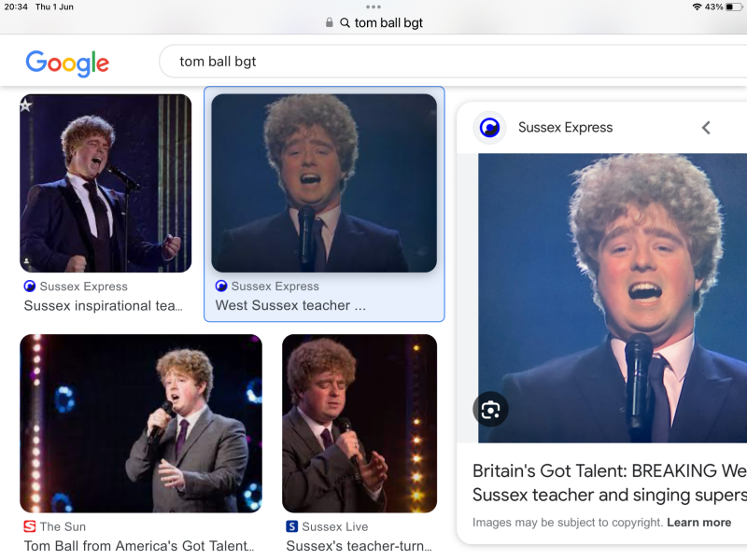
Task: Open The Sun image thumbnail of the singer
Action: (x=141, y=424)
